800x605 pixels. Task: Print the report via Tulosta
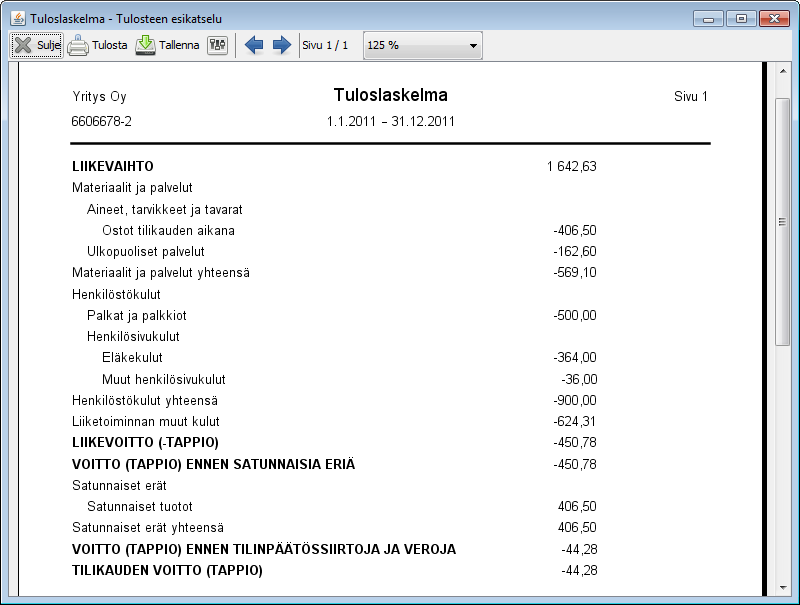pos(97,45)
